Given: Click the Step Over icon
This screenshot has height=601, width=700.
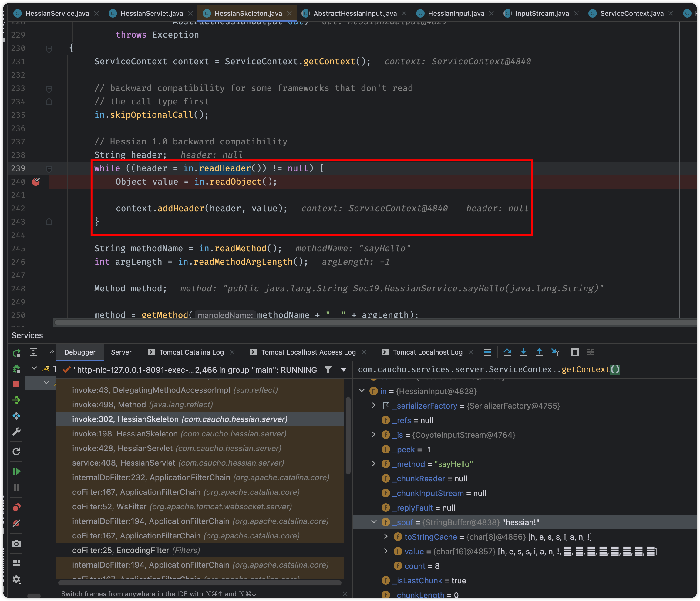Looking at the screenshot, I should pos(507,352).
